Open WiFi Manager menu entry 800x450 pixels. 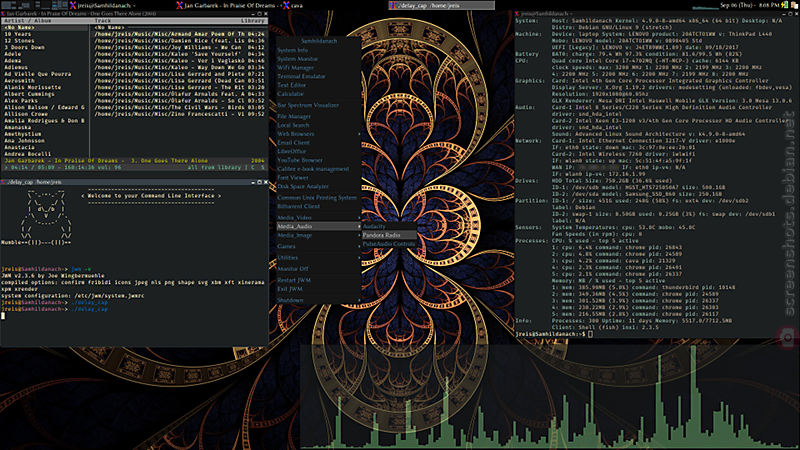coord(318,67)
